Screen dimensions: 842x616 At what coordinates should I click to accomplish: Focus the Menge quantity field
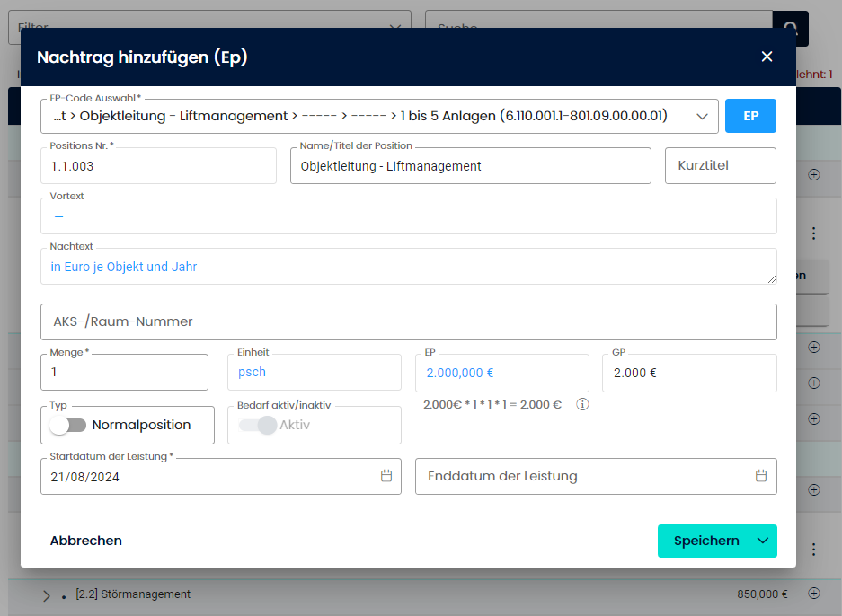click(124, 372)
